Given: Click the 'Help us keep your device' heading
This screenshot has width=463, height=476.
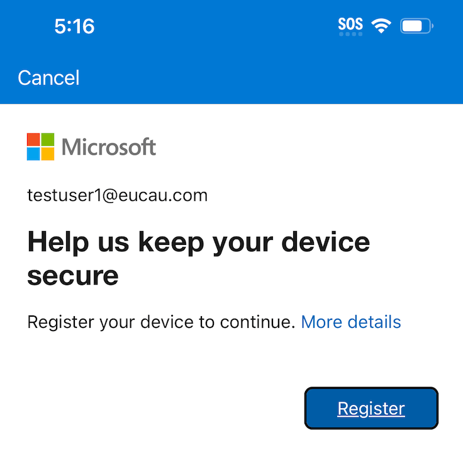Looking at the screenshot, I should click(198, 242).
